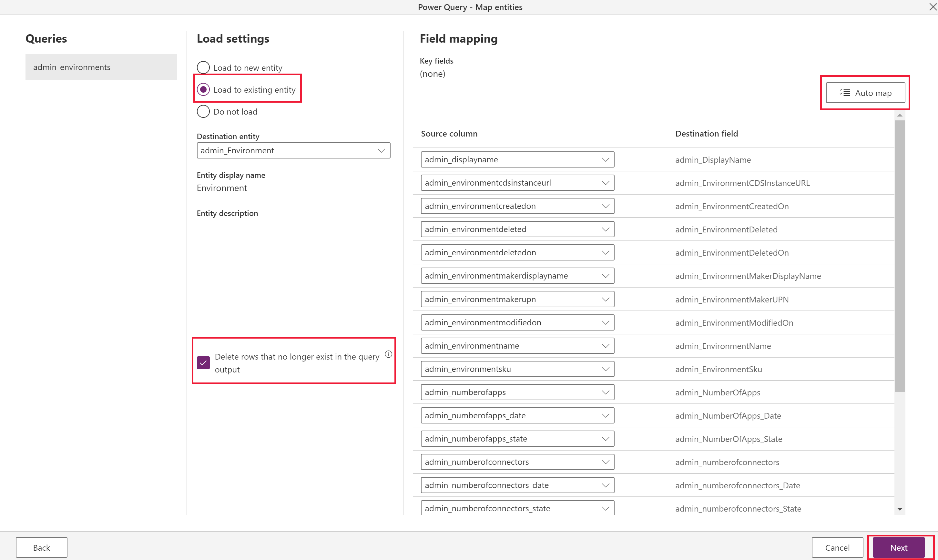Select Load to new entity radio button
Image resolution: width=938 pixels, height=560 pixels.
[x=203, y=67]
